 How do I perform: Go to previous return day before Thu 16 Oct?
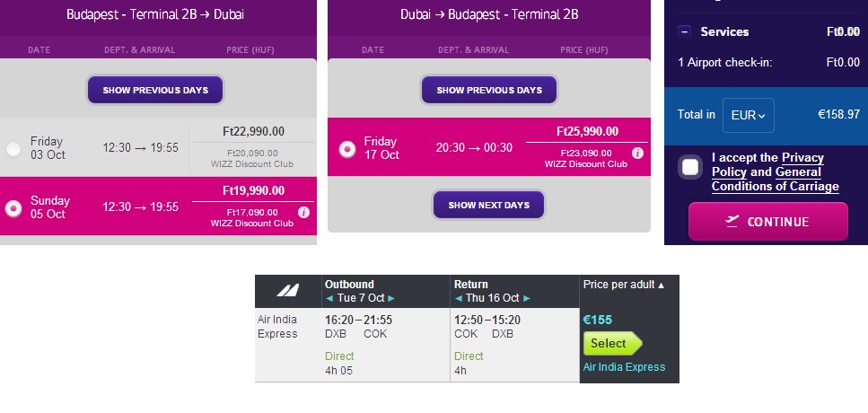(x=459, y=298)
